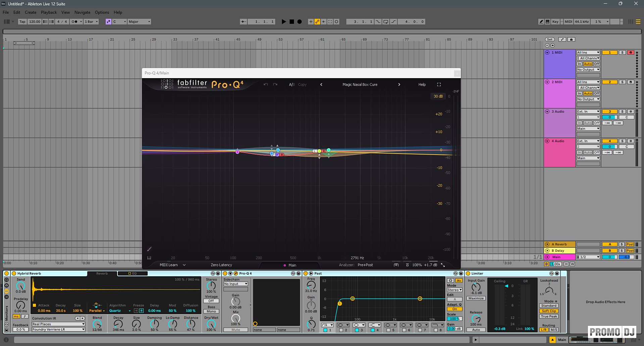This screenshot has width=644, height=346.
Task: Open the Edit menu
Action: [17, 12]
